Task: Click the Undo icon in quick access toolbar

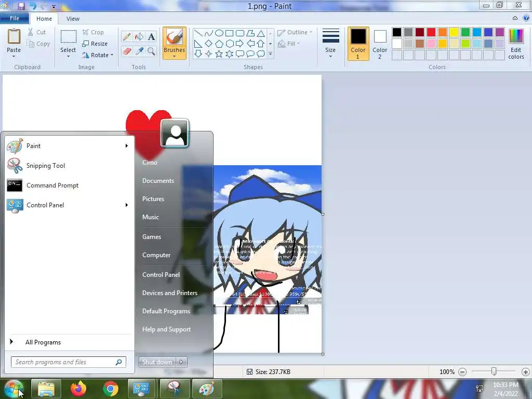Action: click(x=33, y=6)
